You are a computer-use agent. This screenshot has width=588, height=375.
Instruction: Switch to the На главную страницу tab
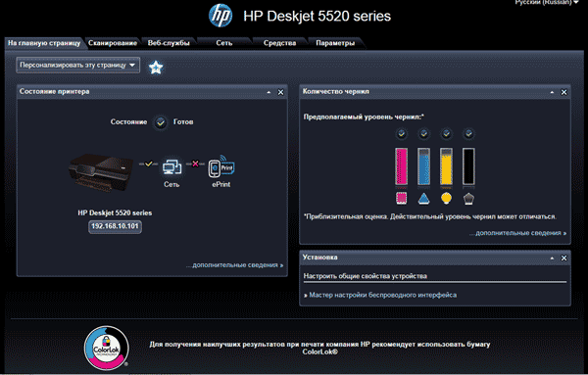pyautogui.click(x=44, y=43)
